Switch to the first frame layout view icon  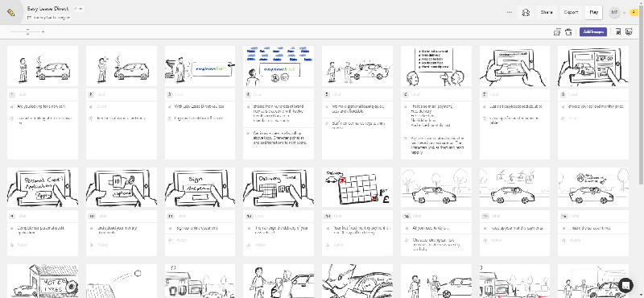(x=617, y=31)
